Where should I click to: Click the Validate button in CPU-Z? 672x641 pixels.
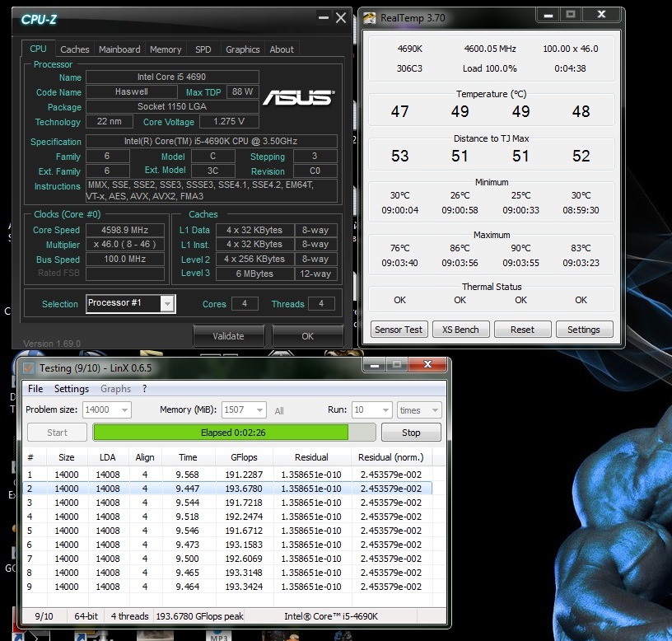tap(228, 336)
